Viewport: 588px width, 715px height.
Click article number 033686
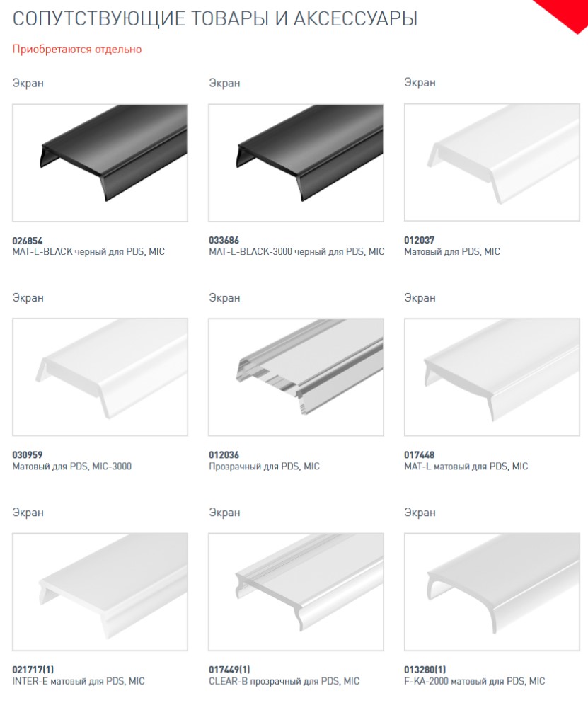click(x=224, y=240)
